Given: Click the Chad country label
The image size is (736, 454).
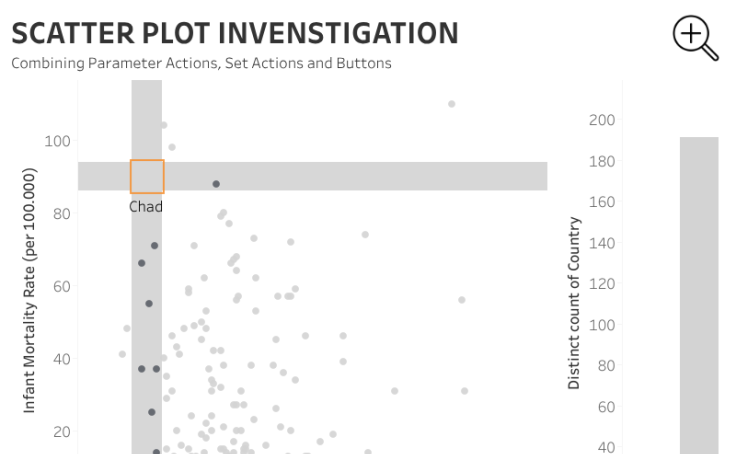Looking at the screenshot, I should 146,207.
